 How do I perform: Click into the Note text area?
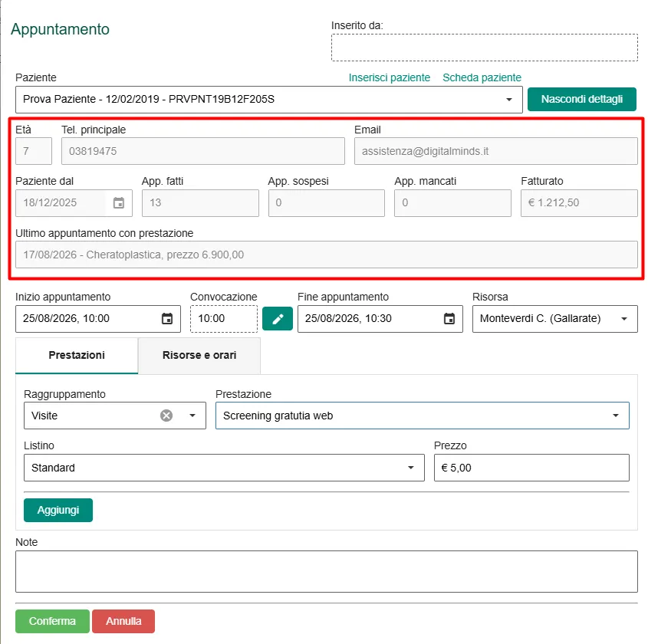pos(327,571)
